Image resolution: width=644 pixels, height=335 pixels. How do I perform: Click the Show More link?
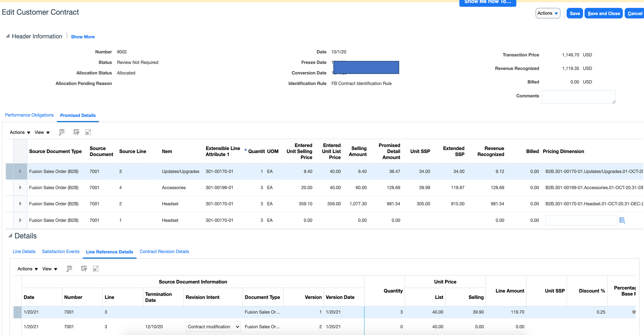pos(83,37)
